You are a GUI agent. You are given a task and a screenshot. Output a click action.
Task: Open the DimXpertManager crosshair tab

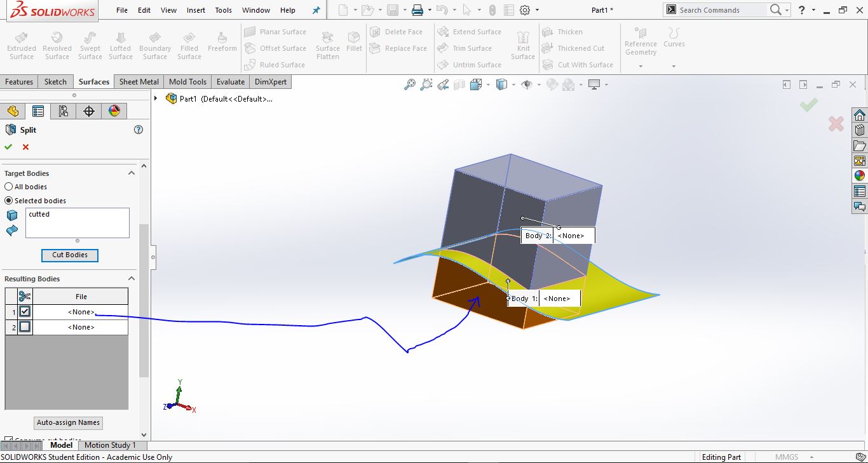pyautogui.click(x=89, y=111)
